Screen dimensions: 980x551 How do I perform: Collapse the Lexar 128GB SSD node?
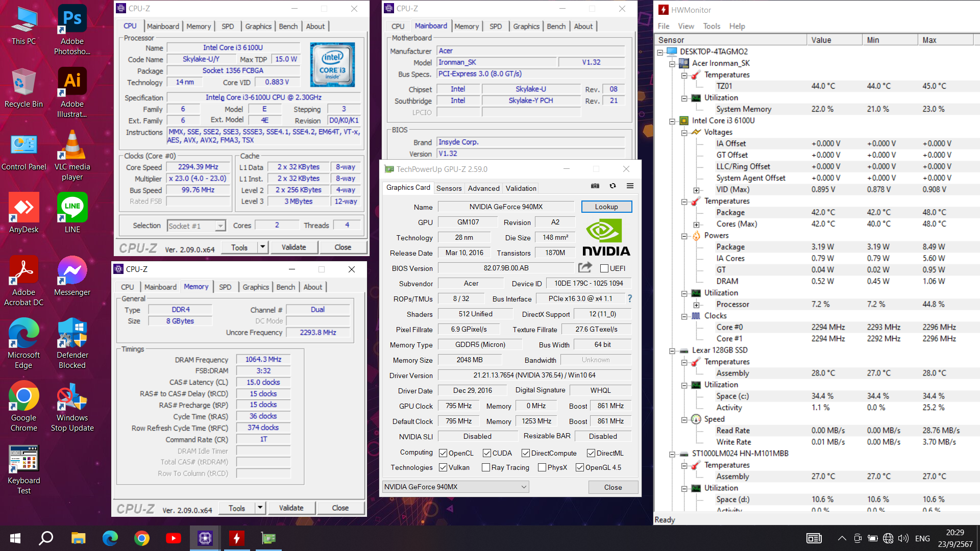coord(672,351)
